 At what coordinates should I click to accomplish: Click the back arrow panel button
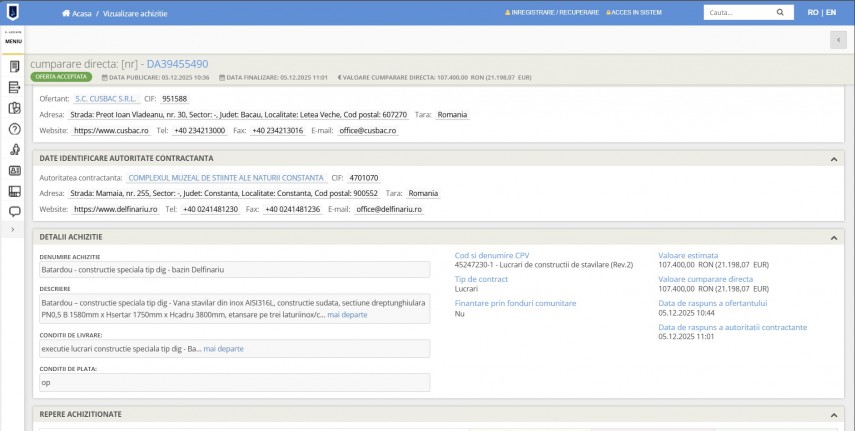tap(838, 39)
